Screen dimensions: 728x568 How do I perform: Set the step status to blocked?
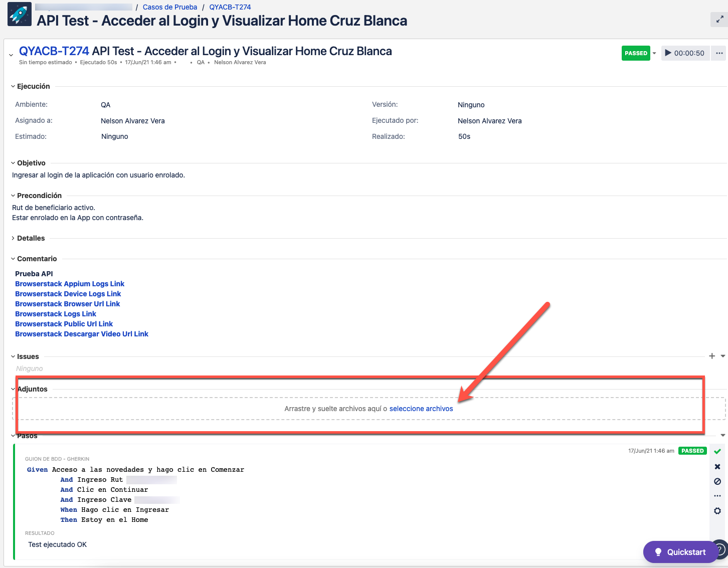pos(717,481)
